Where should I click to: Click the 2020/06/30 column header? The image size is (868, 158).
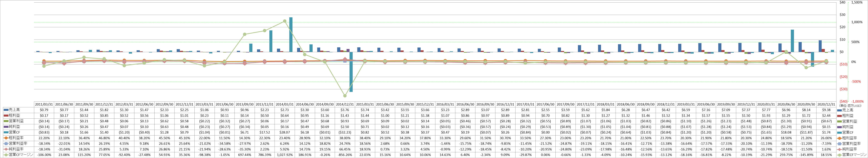pos(786,105)
